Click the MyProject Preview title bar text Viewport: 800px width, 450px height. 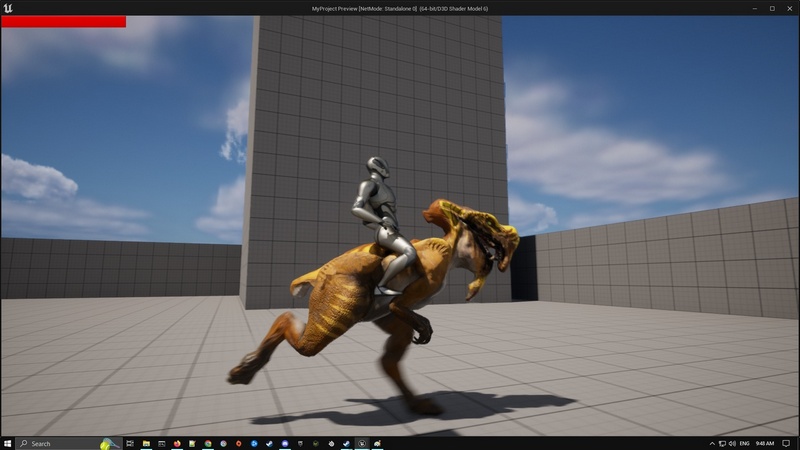[x=400, y=8]
